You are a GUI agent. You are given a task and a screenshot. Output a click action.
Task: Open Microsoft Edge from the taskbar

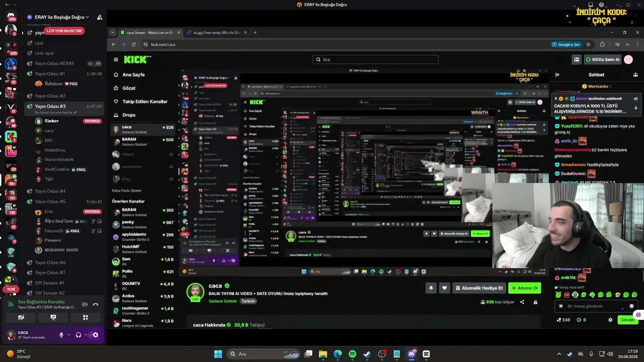pos(338,354)
